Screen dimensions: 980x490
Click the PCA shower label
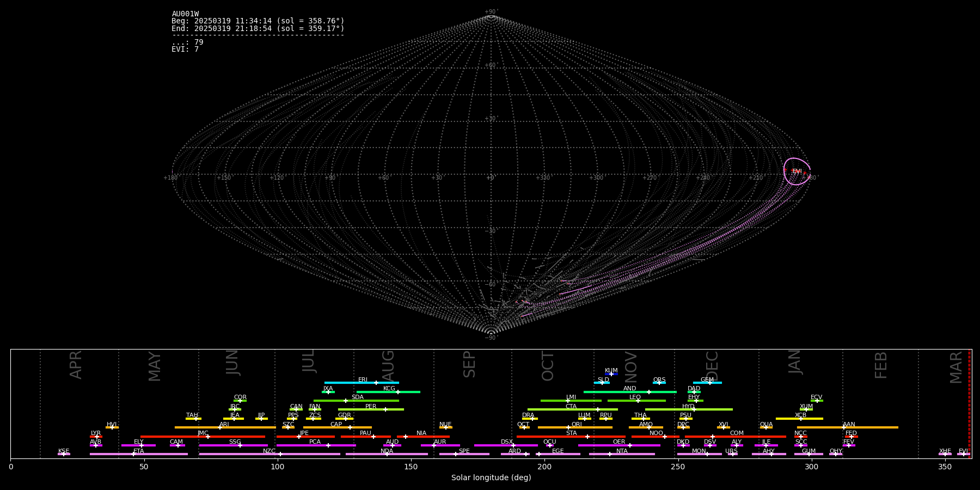click(315, 442)
